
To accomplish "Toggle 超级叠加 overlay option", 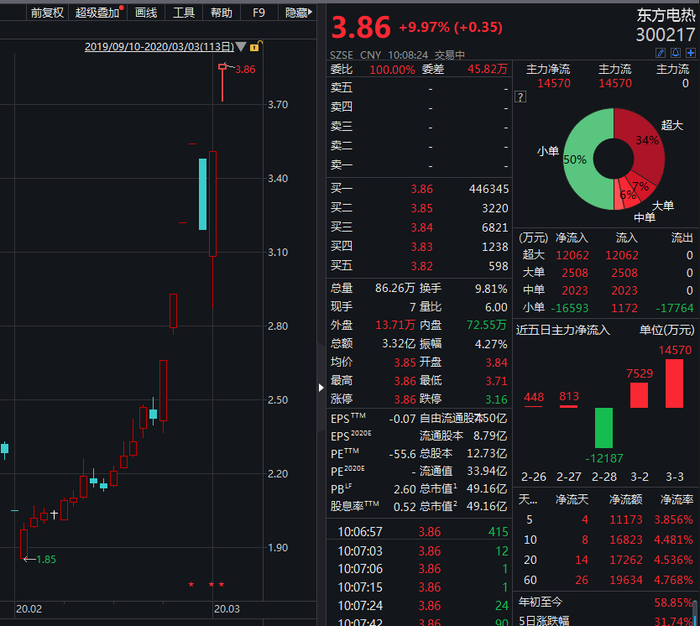I will (97, 13).
